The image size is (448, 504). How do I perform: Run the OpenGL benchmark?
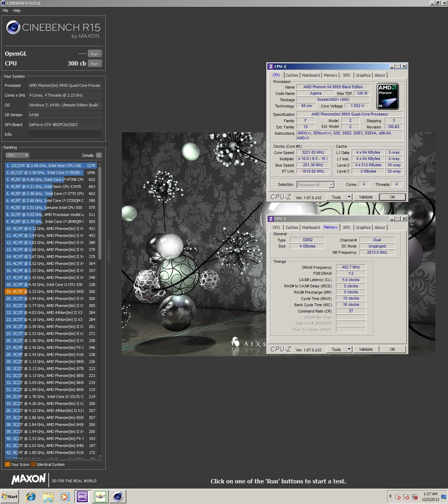click(94, 54)
